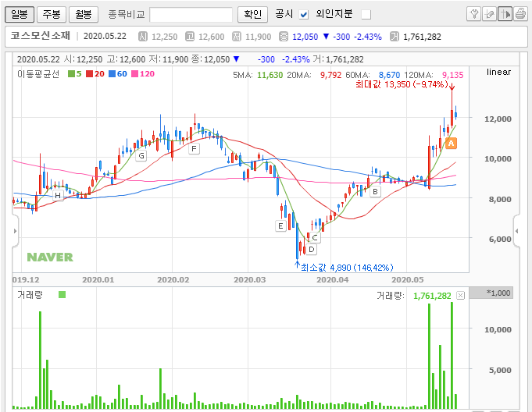Enable the 외인지분 foreign ownership checkbox
This screenshot has width=532, height=412.
coord(366,15)
